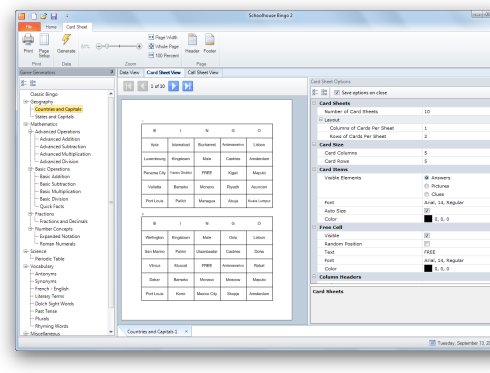Open the File ribbon tab
Viewport: 490px width, 373px height.
pos(29,27)
